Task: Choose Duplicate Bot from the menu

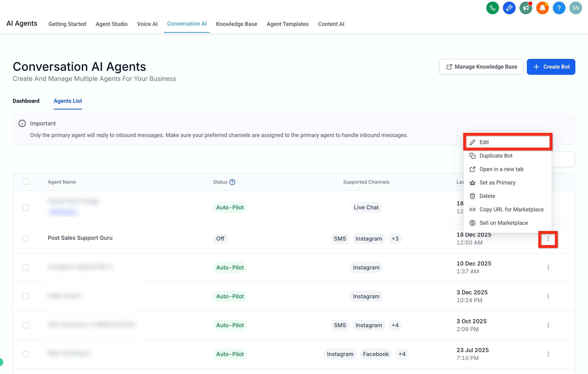Action: click(507, 156)
